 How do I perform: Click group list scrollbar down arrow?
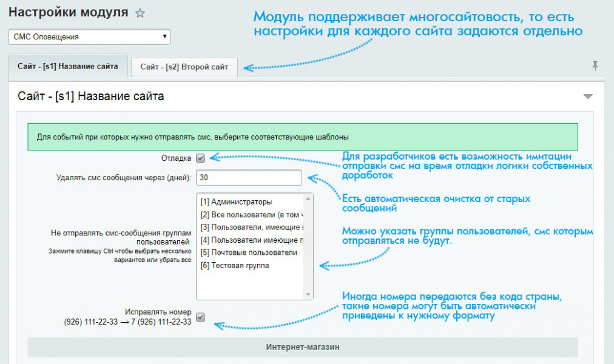pos(308,294)
